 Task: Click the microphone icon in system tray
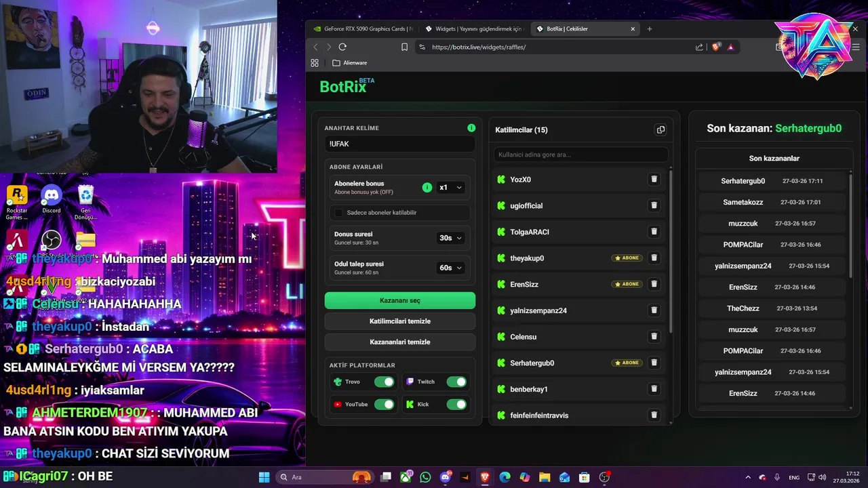point(777,477)
